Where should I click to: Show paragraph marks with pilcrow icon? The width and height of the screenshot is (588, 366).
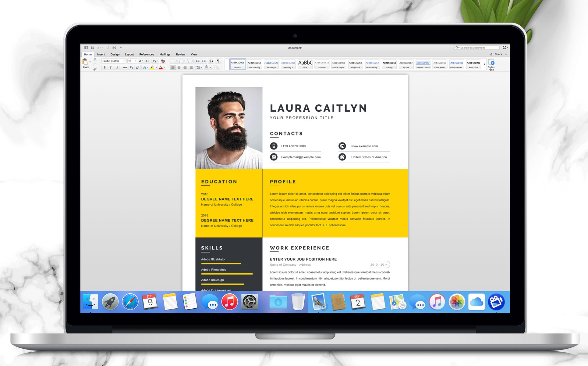218,61
